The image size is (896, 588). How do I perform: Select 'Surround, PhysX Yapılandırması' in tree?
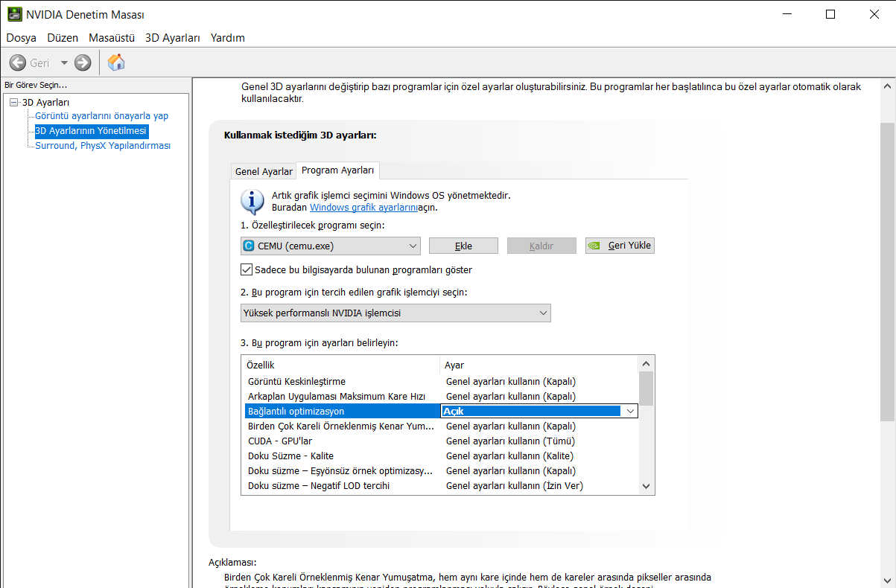coord(103,146)
